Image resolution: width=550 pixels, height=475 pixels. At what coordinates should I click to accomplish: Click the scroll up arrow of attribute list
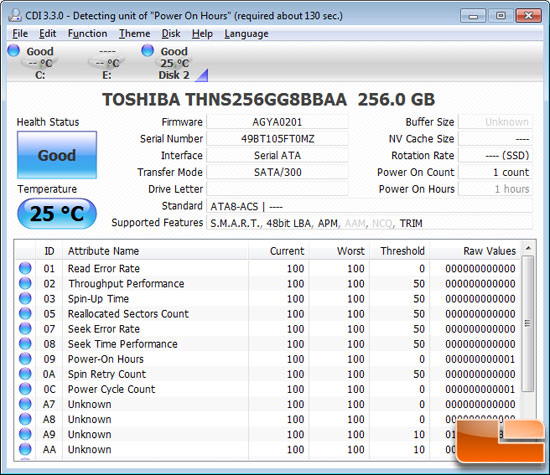pos(528,248)
